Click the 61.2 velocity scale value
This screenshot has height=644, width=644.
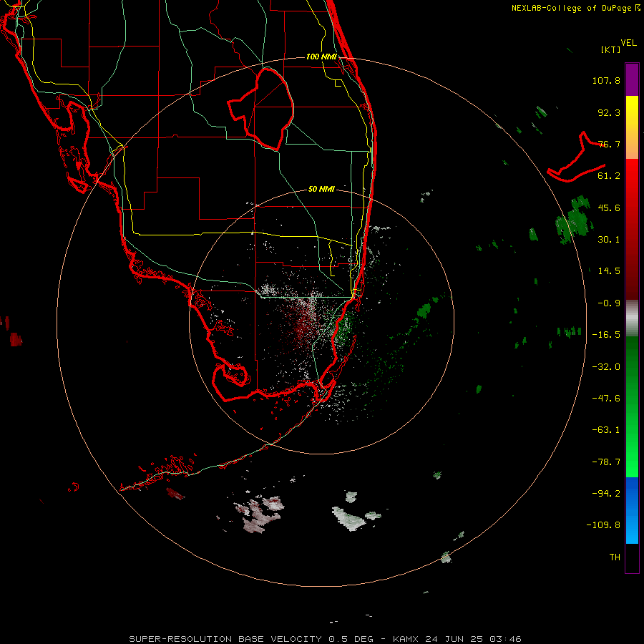tap(609, 176)
